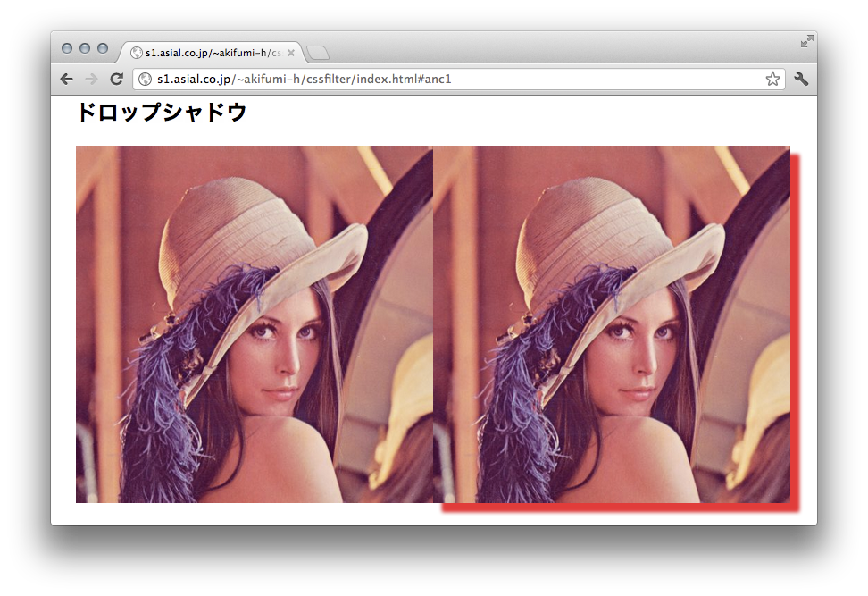Click the Forward arrow button

click(x=90, y=80)
